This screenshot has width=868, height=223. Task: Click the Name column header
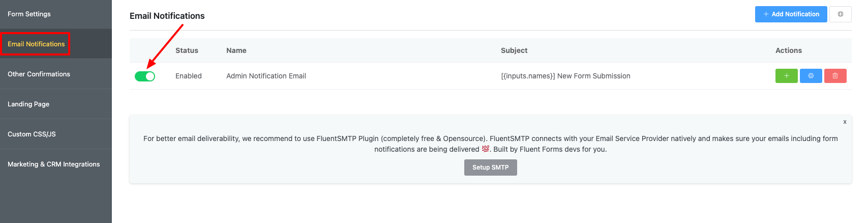236,50
